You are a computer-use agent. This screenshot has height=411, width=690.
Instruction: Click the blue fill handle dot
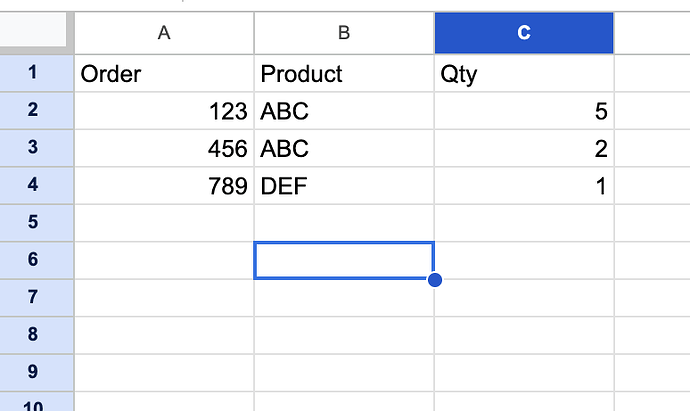click(x=434, y=279)
